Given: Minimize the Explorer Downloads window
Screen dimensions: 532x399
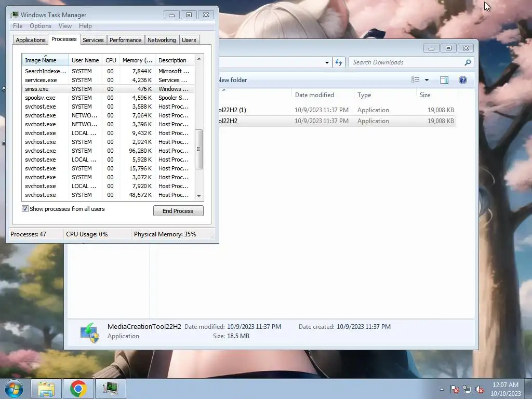Looking at the screenshot, I should [x=431, y=48].
